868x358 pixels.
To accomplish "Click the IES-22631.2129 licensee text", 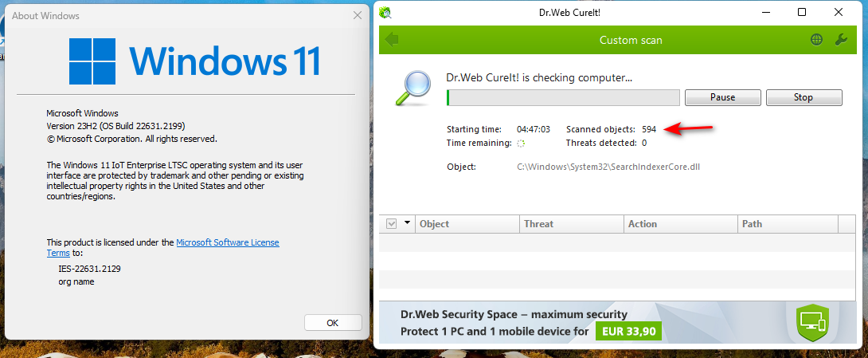I will [x=90, y=269].
